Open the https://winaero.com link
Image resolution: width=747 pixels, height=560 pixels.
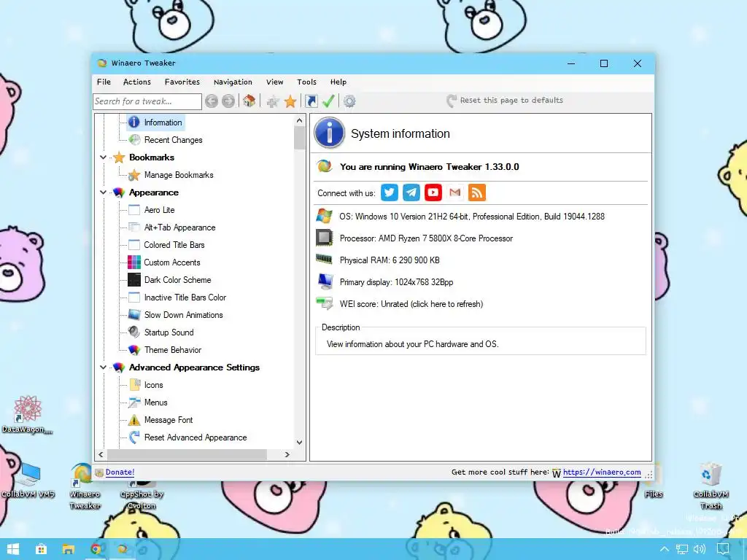pyautogui.click(x=602, y=472)
